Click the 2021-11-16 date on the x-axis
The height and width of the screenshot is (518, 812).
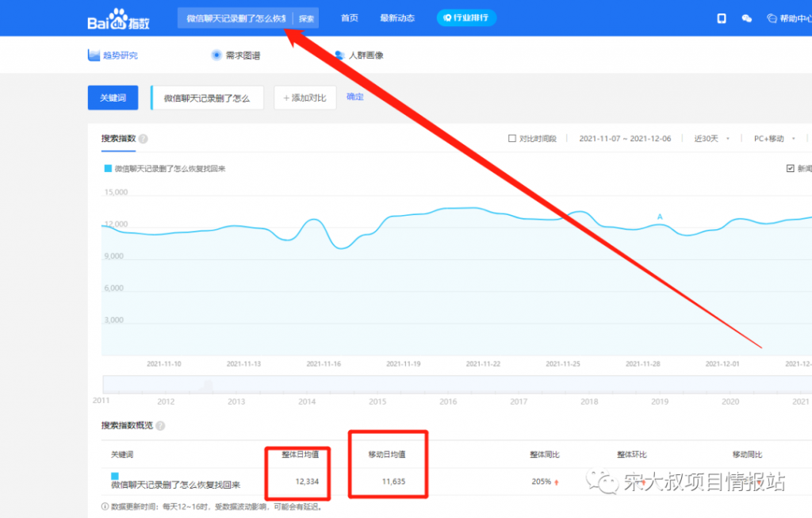coord(324,364)
